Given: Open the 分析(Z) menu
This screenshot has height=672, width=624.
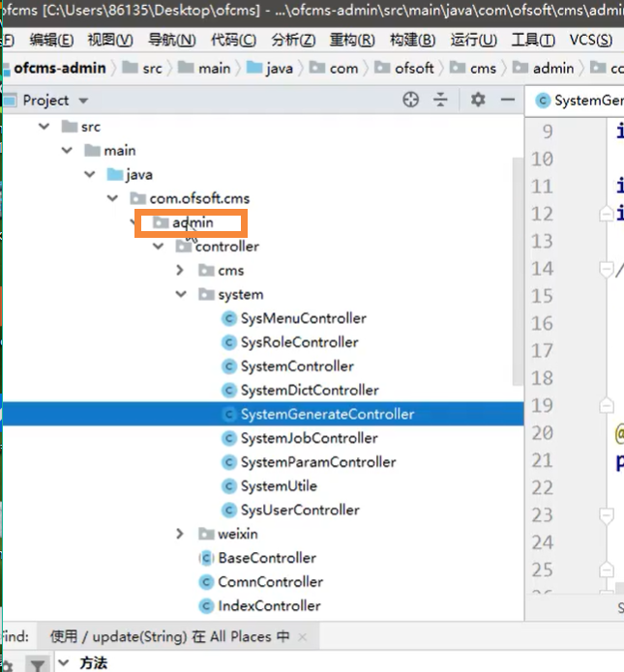Looking at the screenshot, I should (x=293, y=41).
